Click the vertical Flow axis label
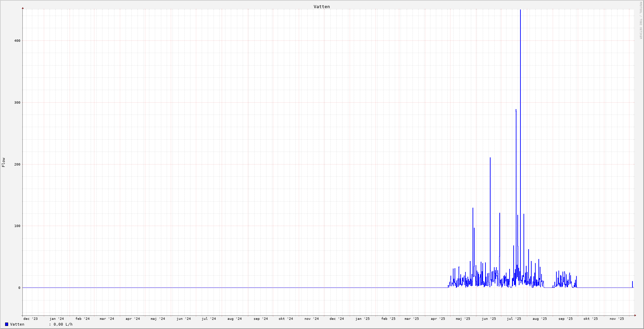This screenshot has width=644, height=329. pos(3,162)
